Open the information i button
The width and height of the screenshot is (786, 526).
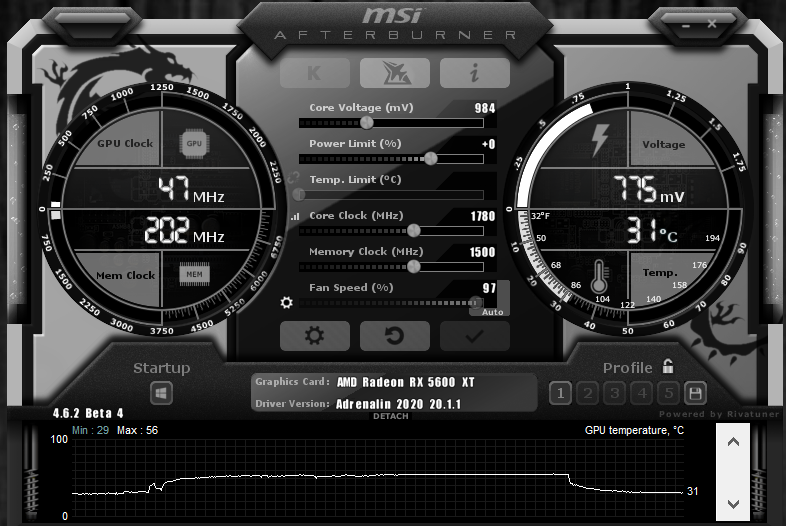click(x=475, y=73)
